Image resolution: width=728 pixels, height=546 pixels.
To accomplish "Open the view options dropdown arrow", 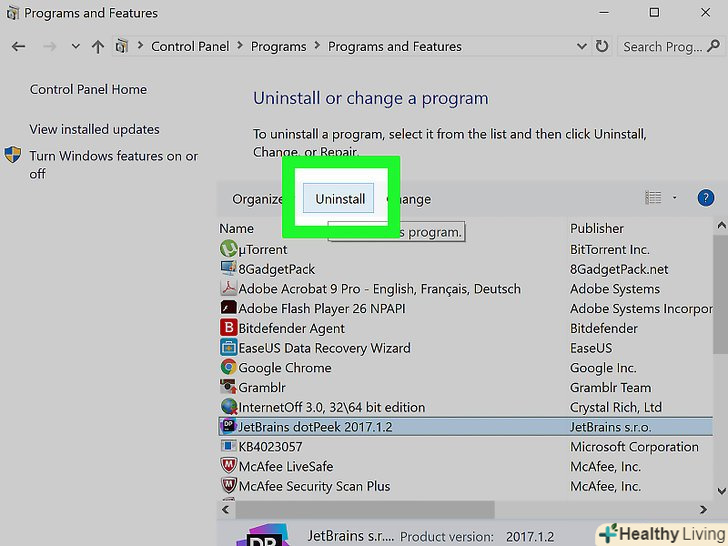I will click(675, 198).
